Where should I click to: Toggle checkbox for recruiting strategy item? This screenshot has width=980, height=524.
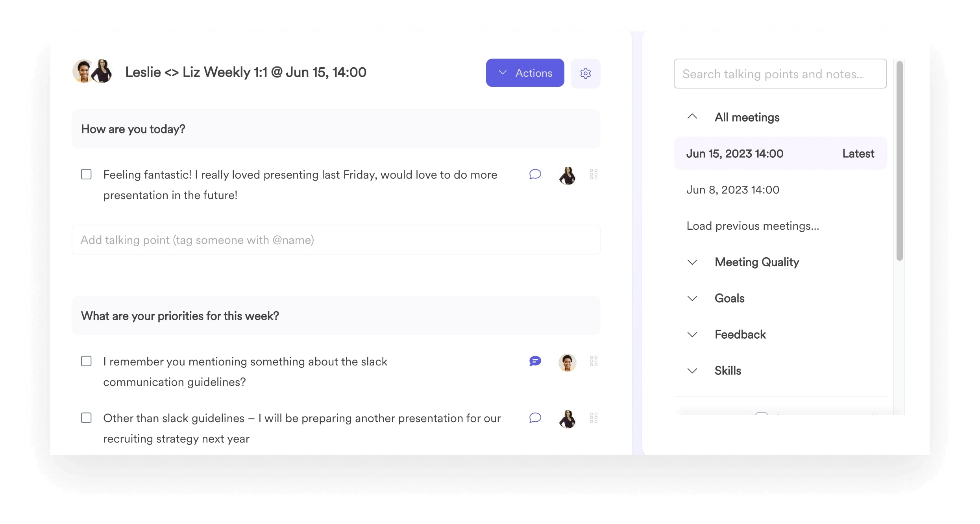pos(87,417)
